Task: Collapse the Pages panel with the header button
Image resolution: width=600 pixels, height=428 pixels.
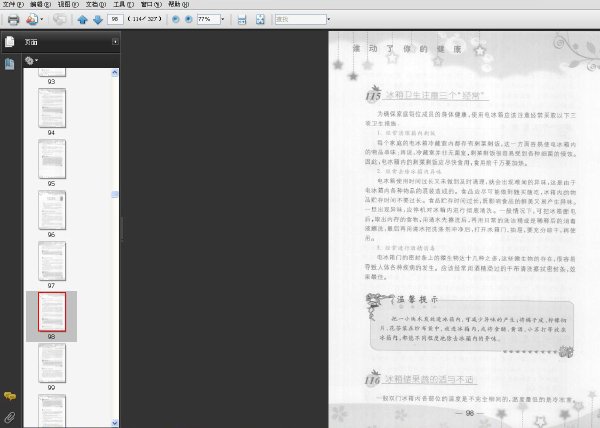Action: (x=115, y=42)
